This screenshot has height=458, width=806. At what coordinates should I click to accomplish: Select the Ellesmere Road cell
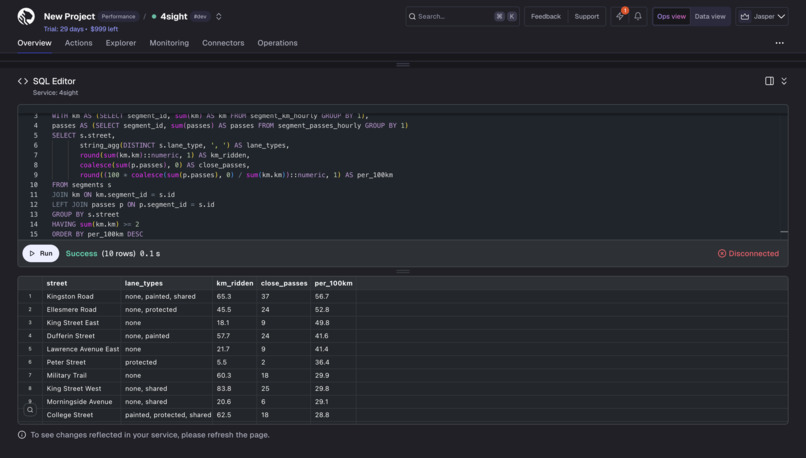click(x=81, y=309)
